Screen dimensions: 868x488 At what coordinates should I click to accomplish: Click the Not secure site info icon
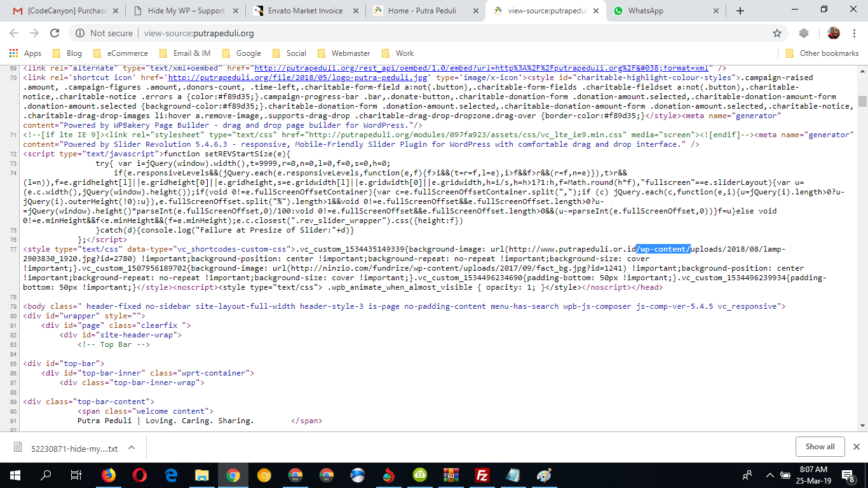point(79,33)
